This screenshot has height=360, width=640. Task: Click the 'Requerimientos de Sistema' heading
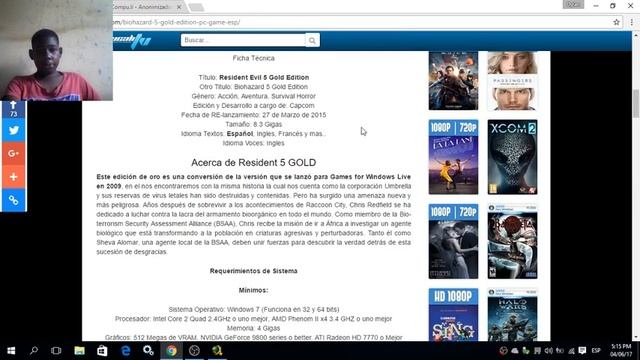[253, 271]
